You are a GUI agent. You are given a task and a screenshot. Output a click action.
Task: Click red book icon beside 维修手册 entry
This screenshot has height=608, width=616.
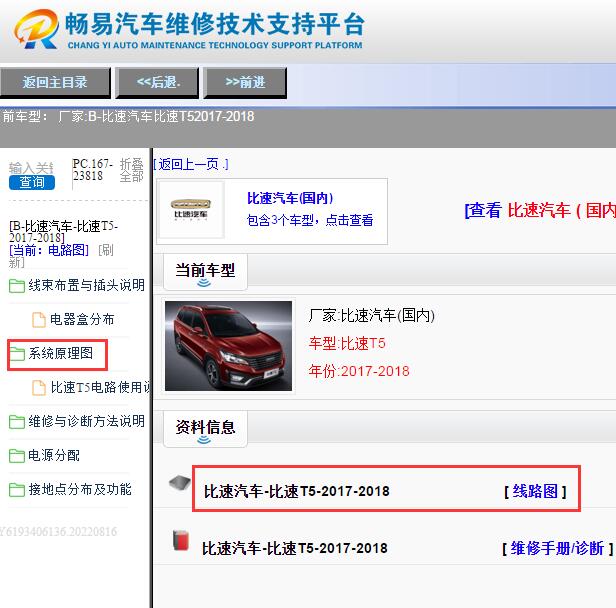pos(181,540)
